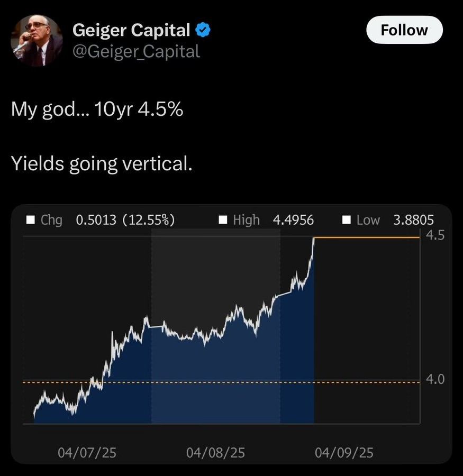Click the dashed 4.0 reference line

click(221, 382)
